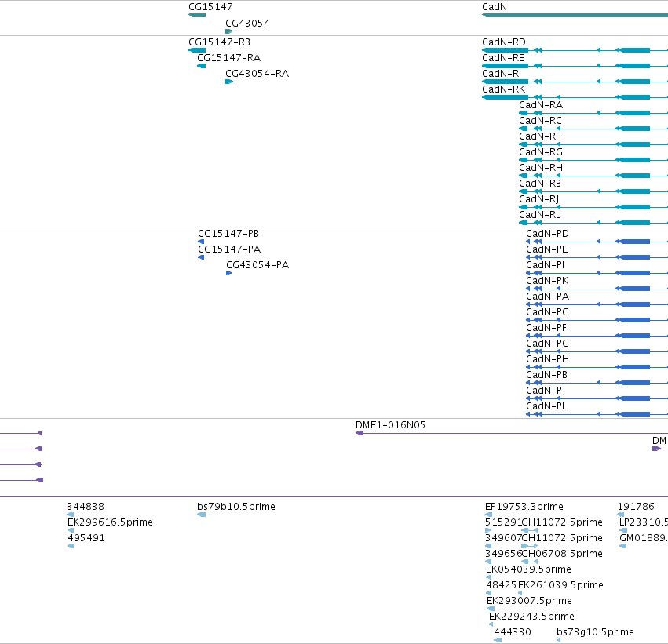Select the CadN-RA transcript label
Screen dimensions: 668x644
(541, 105)
